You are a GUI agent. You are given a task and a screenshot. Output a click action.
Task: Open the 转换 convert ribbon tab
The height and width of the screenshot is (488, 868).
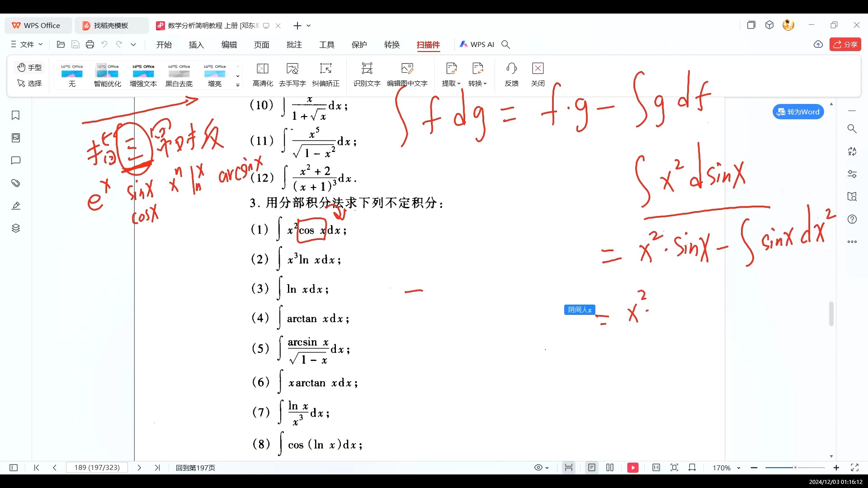(392, 44)
